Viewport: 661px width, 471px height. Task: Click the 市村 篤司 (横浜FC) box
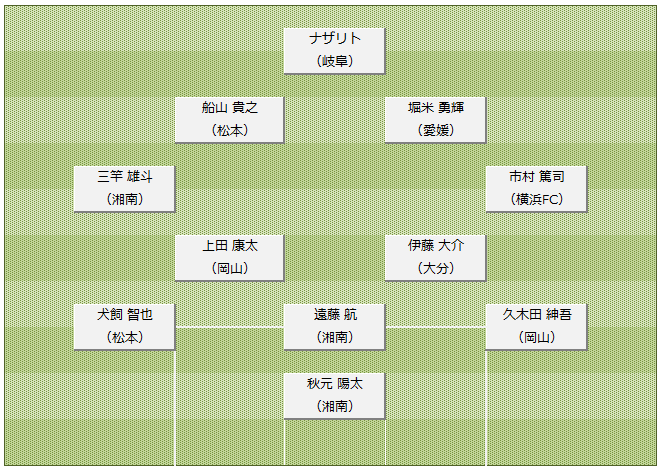click(x=536, y=189)
